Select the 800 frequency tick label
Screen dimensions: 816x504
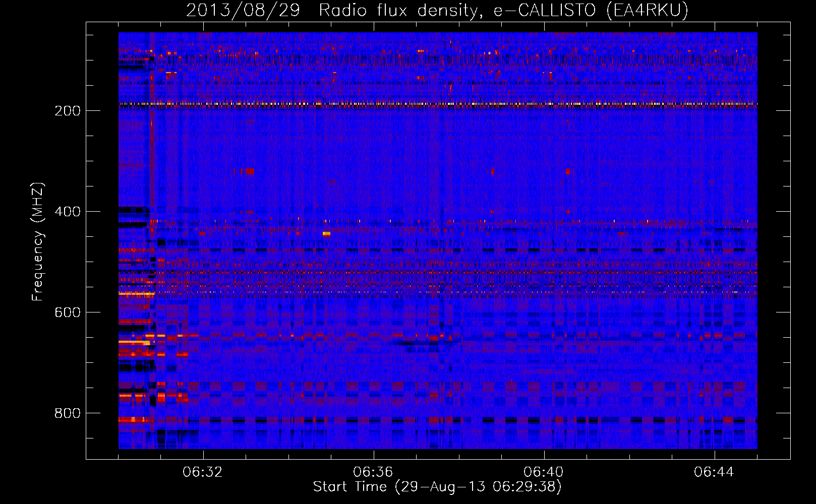coord(68,413)
